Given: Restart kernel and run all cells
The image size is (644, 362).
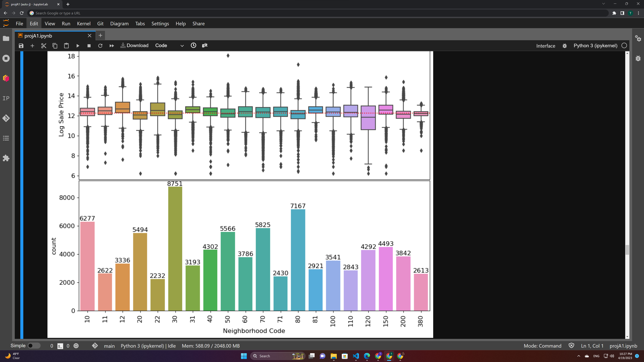Looking at the screenshot, I should pyautogui.click(x=112, y=46).
